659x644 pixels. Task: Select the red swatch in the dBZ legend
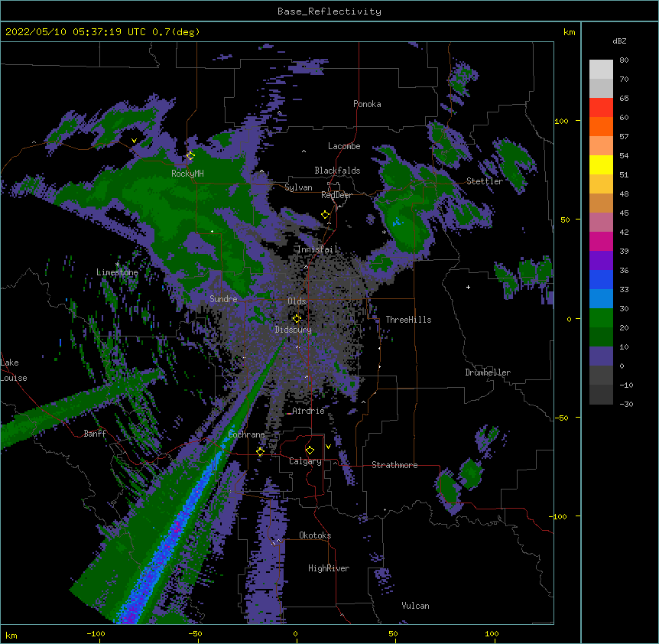click(601, 107)
